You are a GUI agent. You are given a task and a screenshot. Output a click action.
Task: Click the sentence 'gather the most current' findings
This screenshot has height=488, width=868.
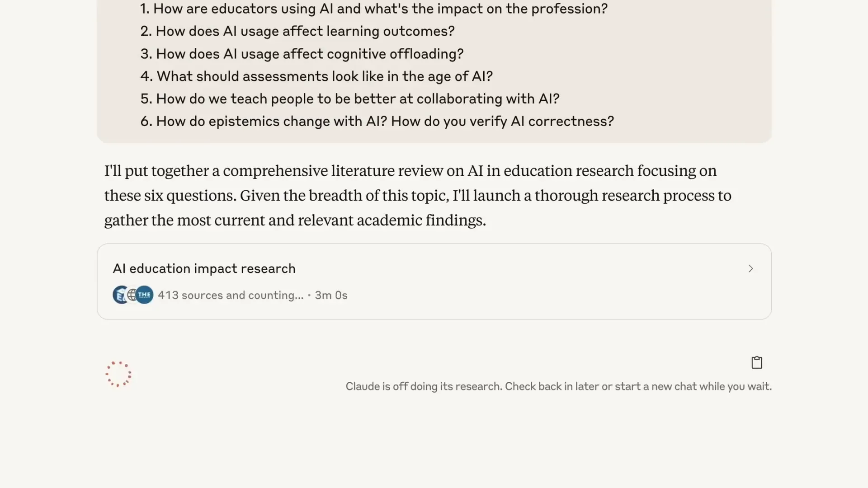[x=295, y=220]
